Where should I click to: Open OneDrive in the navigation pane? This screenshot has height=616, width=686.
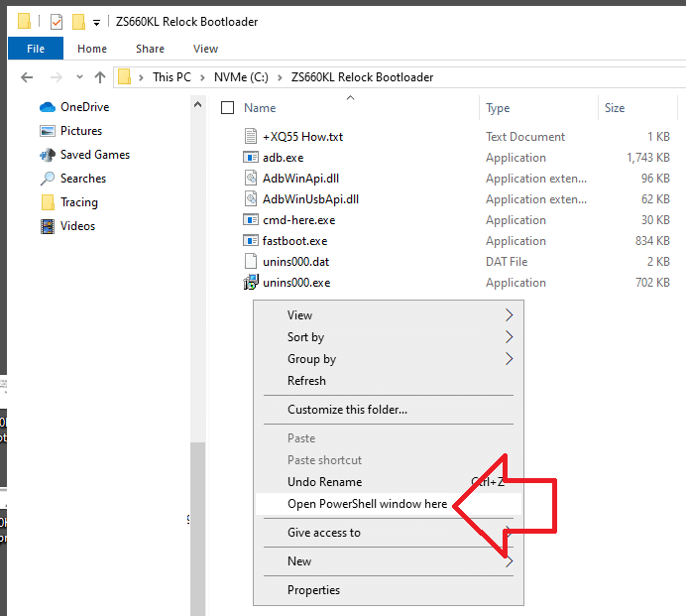(84, 107)
